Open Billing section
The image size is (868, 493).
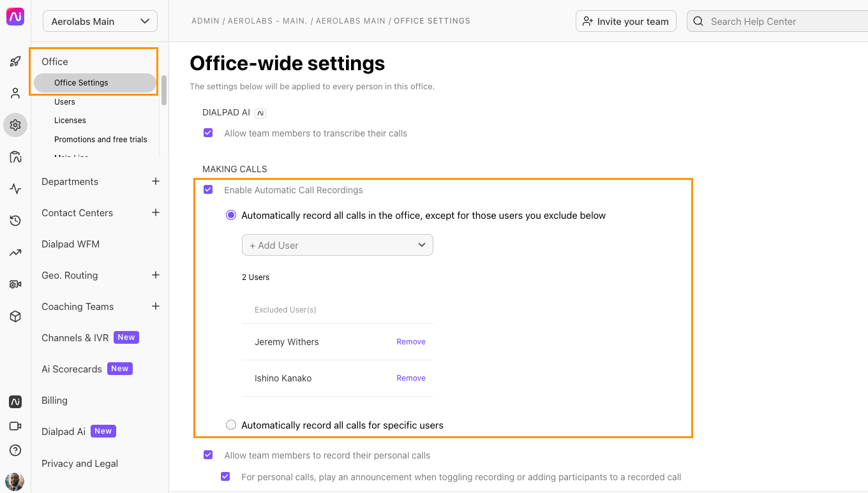coord(54,401)
